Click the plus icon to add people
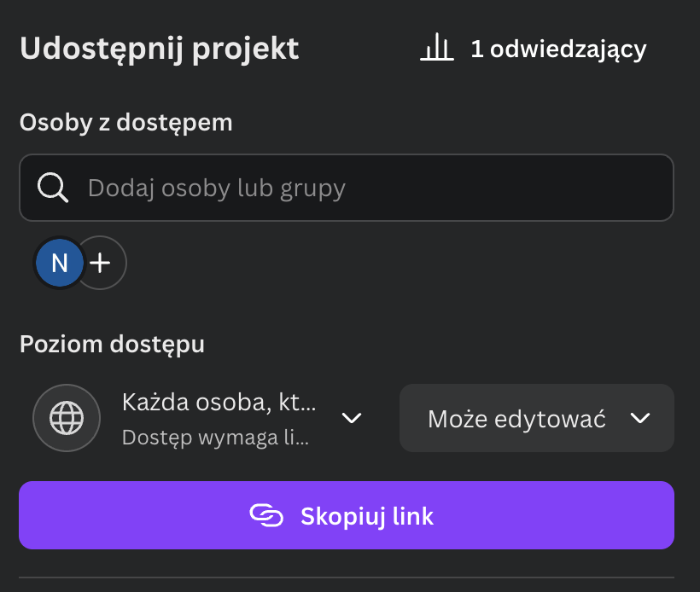The image size is (700, 592). coord(101,263)
